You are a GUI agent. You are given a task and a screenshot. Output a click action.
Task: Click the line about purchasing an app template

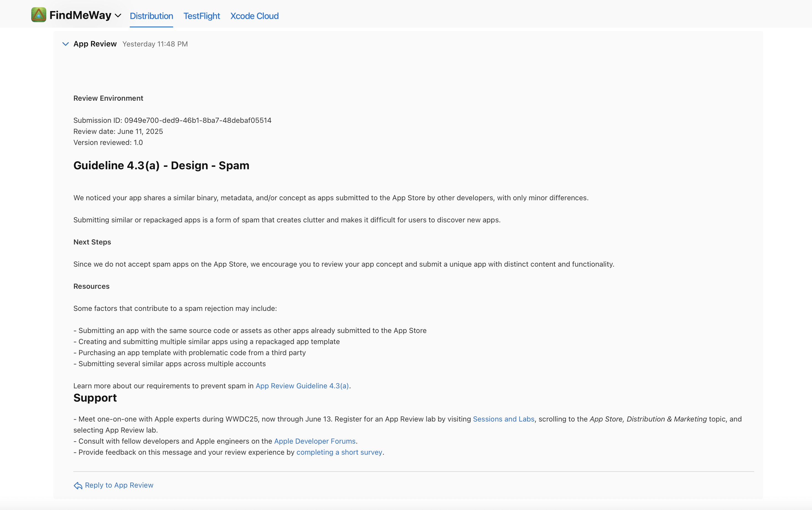[190, 353]
